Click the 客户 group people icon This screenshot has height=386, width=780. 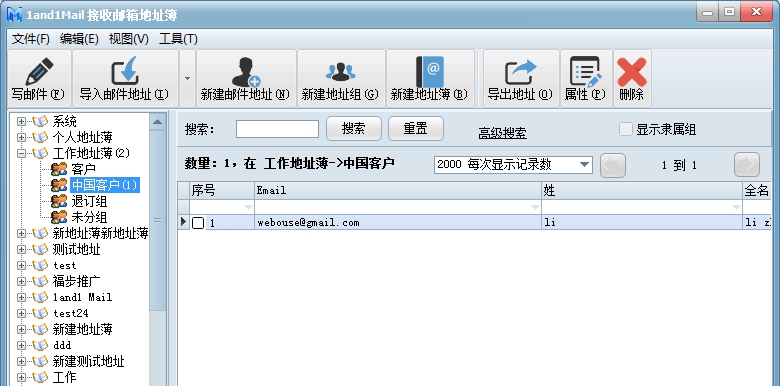[59, 169]
